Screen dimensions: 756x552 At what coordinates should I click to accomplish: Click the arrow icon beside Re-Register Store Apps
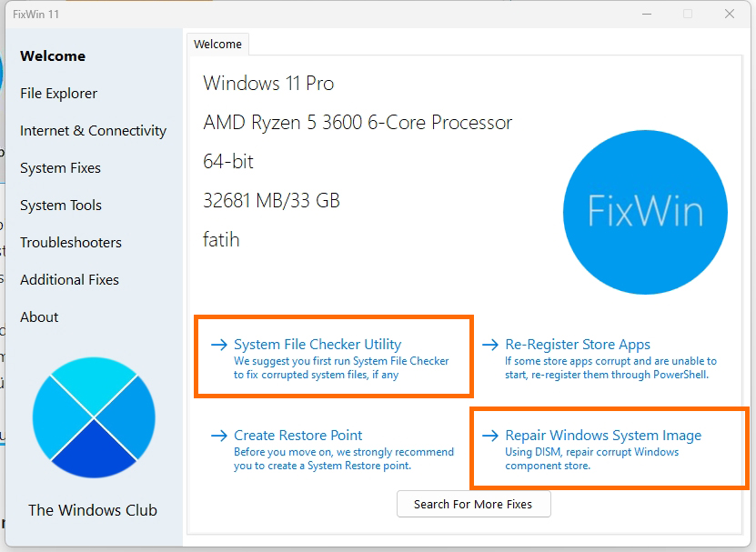[x=490, y=345]
